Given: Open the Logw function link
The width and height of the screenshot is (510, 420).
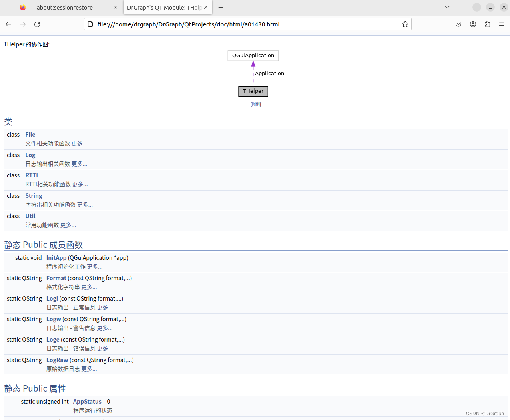Looking at the screenshot, I should [54, 319].
